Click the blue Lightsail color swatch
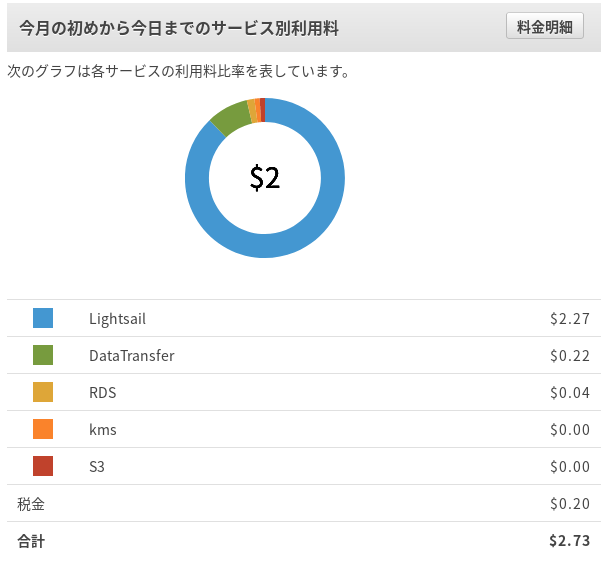Viewport: 607px width, 561px height. click(43, 318)
